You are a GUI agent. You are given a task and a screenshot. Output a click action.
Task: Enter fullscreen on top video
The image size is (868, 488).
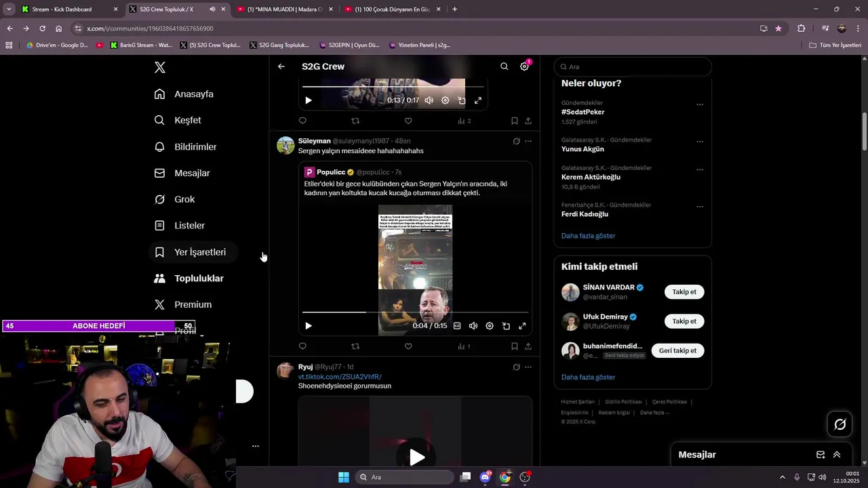[478, 100]
